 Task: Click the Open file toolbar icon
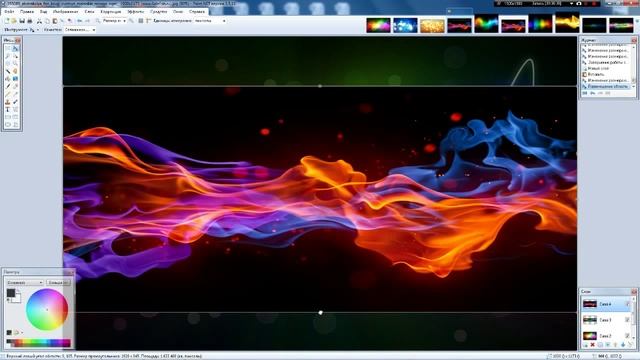click(14, 21)
